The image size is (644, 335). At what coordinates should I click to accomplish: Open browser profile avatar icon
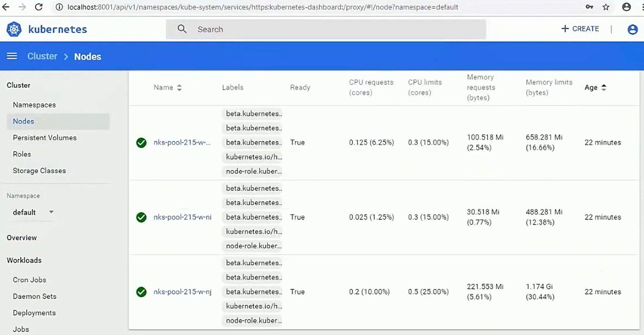627,7
